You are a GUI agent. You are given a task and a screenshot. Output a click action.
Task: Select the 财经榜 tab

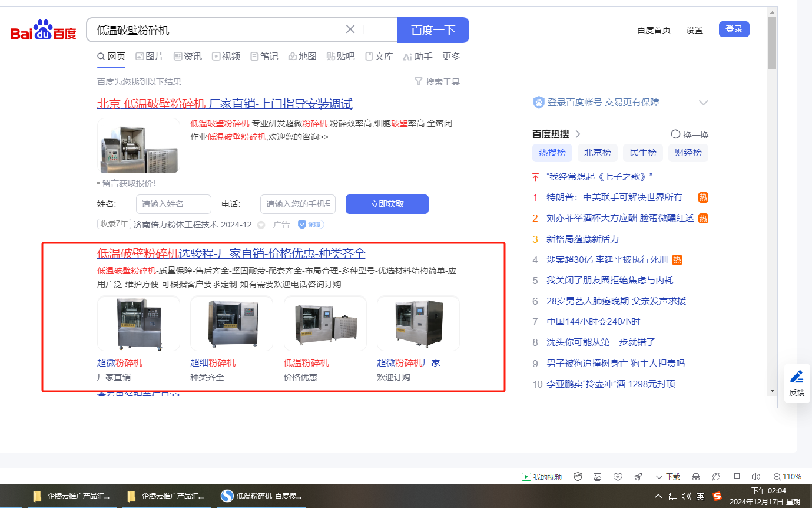click(x=688, y=153)
